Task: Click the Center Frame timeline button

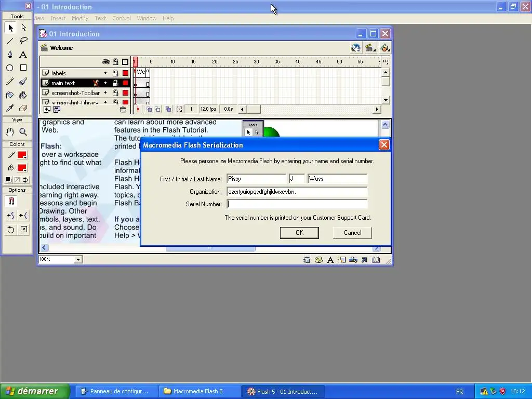Action: click(138, 109)
